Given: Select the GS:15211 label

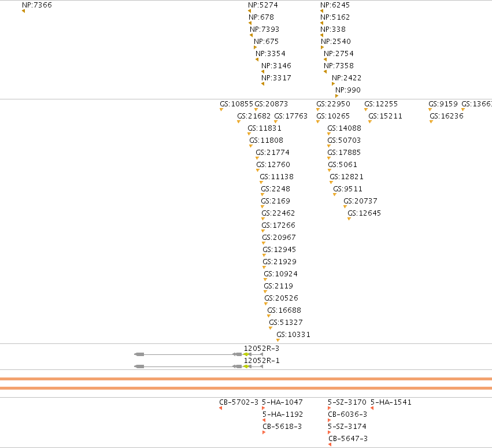Looking at the screenshot, I should coord(385,116).
